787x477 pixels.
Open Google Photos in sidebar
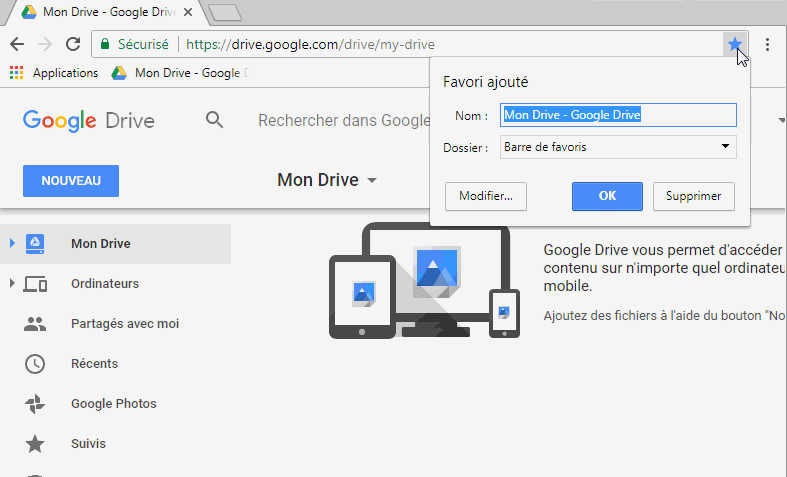click(115, 404)
